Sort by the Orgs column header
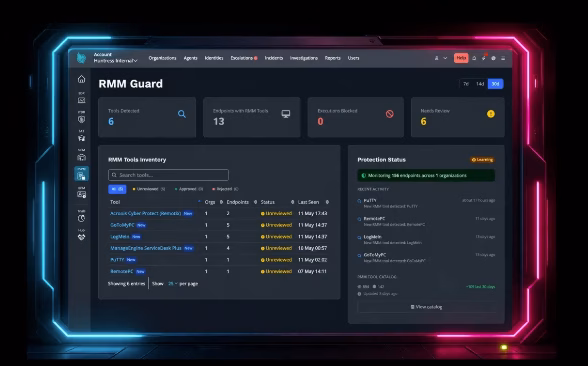Image resolution: width=588 pixels, height=366 pixels. tap(210, 202)
